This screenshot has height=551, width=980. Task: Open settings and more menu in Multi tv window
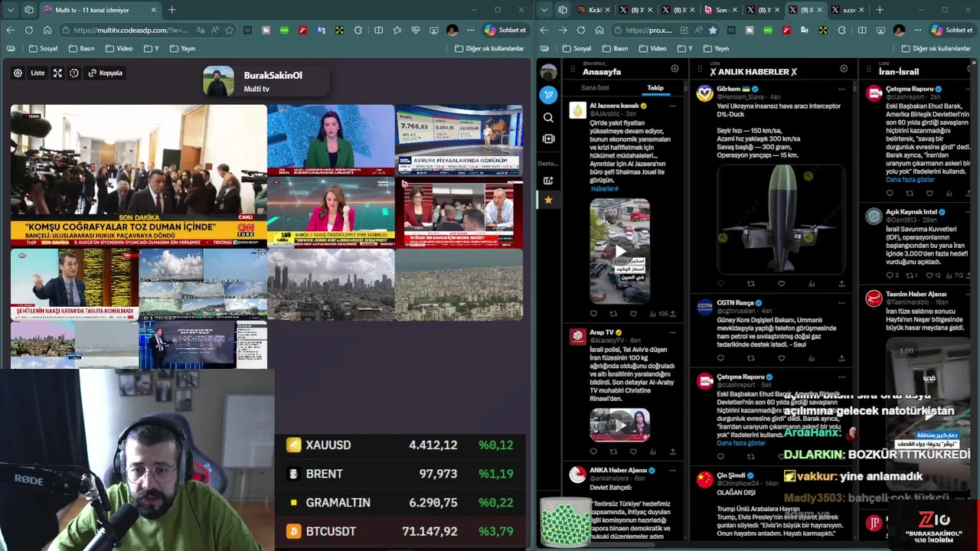click(x=471, y=30)
